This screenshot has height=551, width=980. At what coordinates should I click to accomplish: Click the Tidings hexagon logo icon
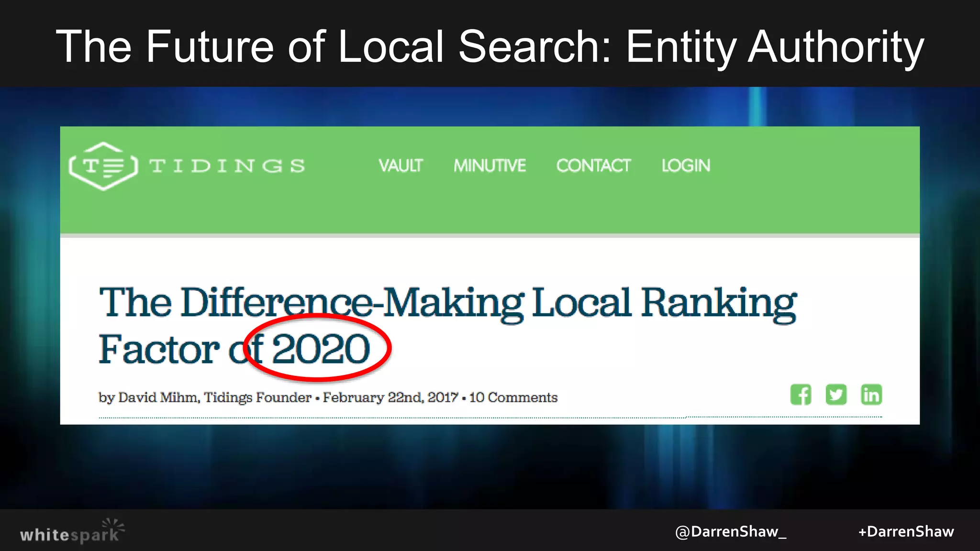click(x=103, y=166)
